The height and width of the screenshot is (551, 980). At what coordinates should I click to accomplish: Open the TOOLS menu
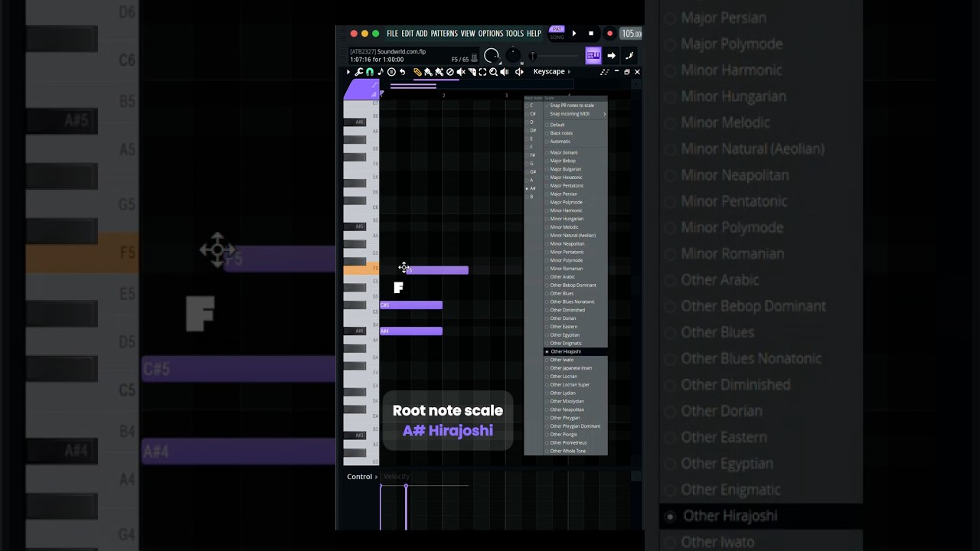[514, 33]
